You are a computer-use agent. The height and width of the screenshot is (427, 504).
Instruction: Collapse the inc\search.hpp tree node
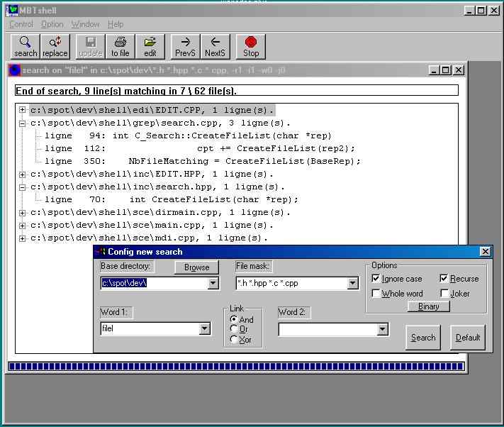[x=22, y=187]
